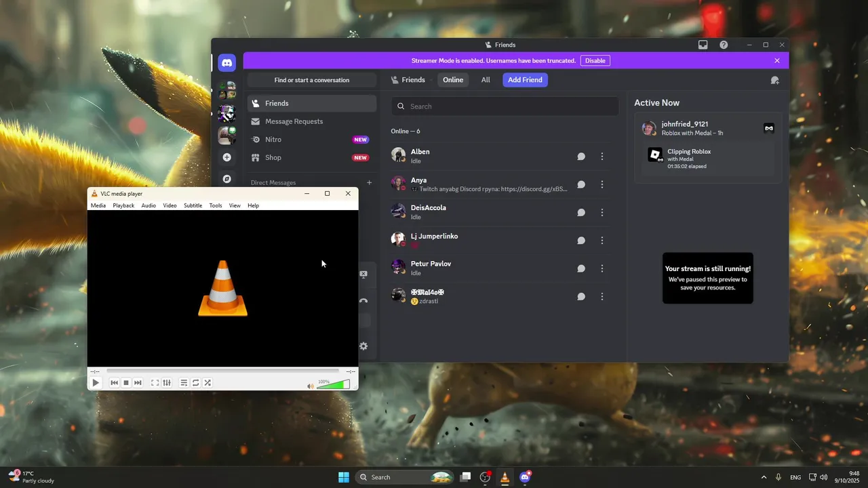Open more options for Petur Pavlov
Viewport: 868px width, 488px height.
click(x=602, y=268)
